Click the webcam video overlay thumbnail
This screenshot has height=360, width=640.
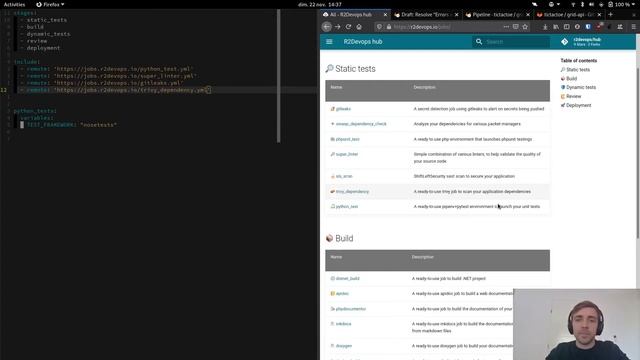pyautogui.click(x=577, y=324)
